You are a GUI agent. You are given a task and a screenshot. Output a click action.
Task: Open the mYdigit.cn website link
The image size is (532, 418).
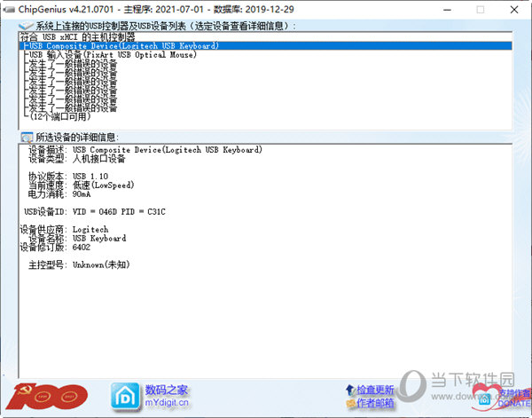point(167,403)
